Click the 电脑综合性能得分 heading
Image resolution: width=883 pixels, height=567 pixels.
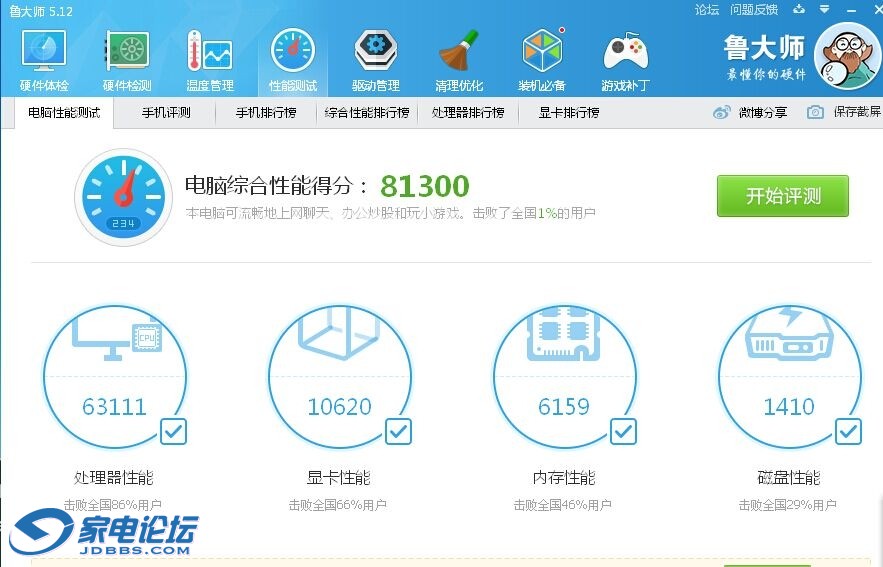tap(277, 186)
